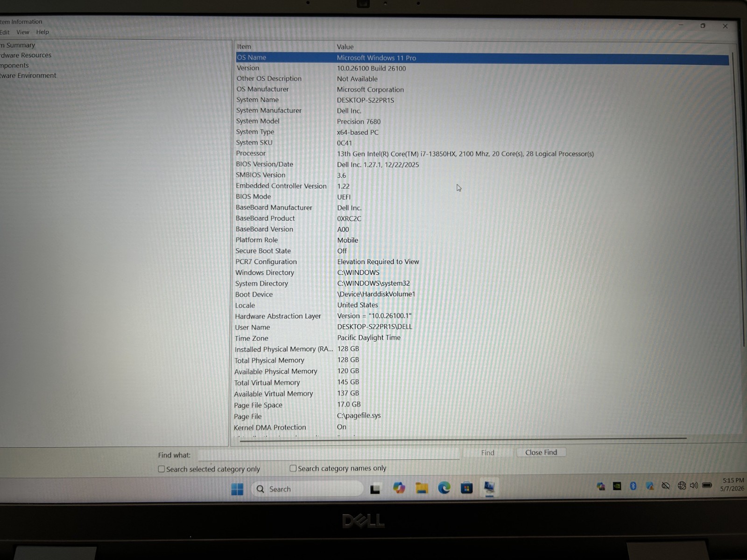Viewport: 747px width, 560px height.
Task: Open Task View from the taskbar
Action: pyautogui.click(x=375, y=489)
